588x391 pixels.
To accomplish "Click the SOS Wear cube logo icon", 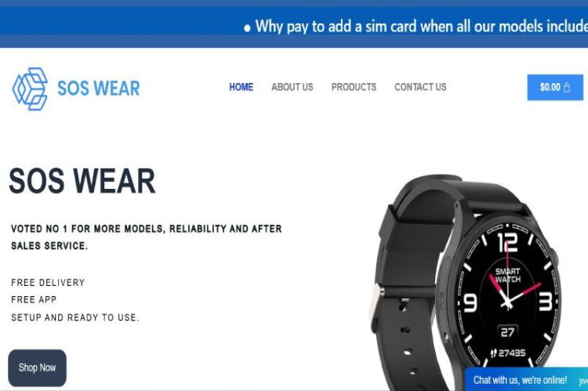I will (30, 89).
